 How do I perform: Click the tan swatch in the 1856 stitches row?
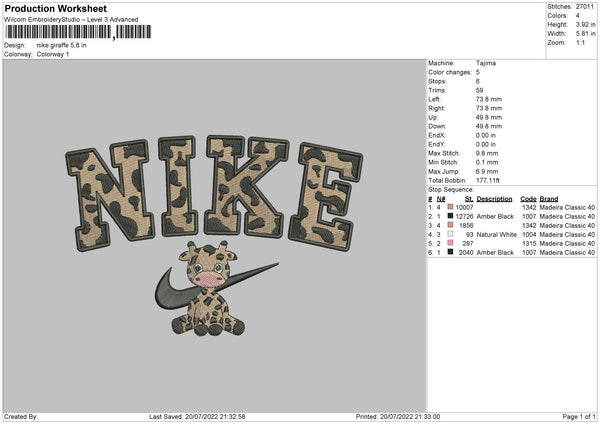[x=450, y=225]
